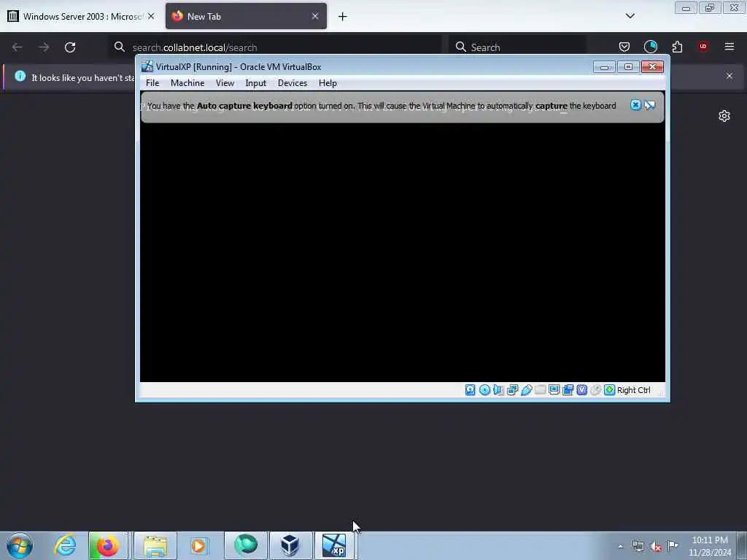Viewport: 747px width, 560px height.
Task: Dismiss the Auto capture keyboard notification
Action: [x=635, y=105]
